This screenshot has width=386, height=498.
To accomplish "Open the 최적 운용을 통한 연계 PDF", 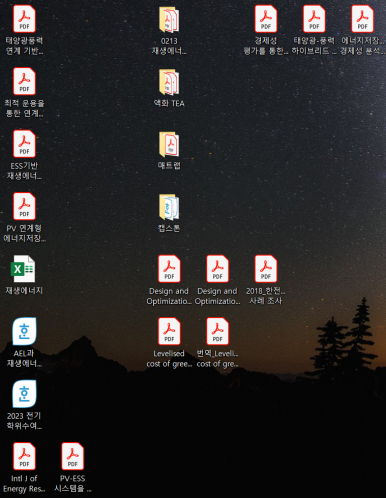I will 24,81.
